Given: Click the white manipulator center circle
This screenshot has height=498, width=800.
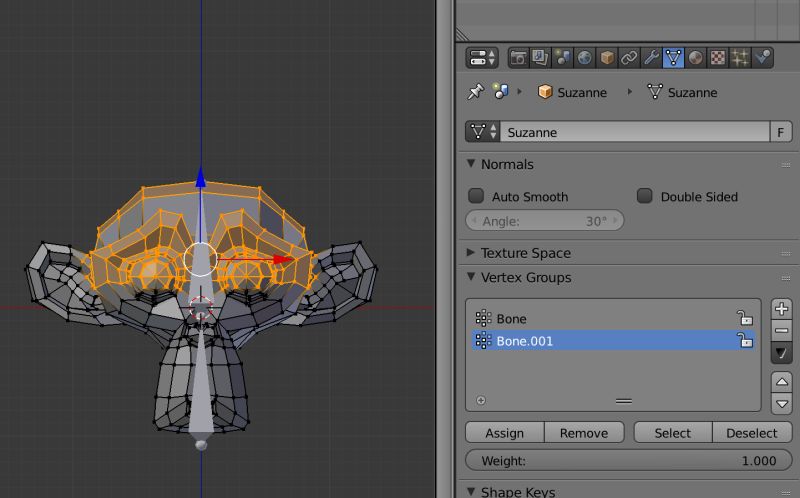Looking at the screenshot, I should pyautogui.click(x=201, y=259).
